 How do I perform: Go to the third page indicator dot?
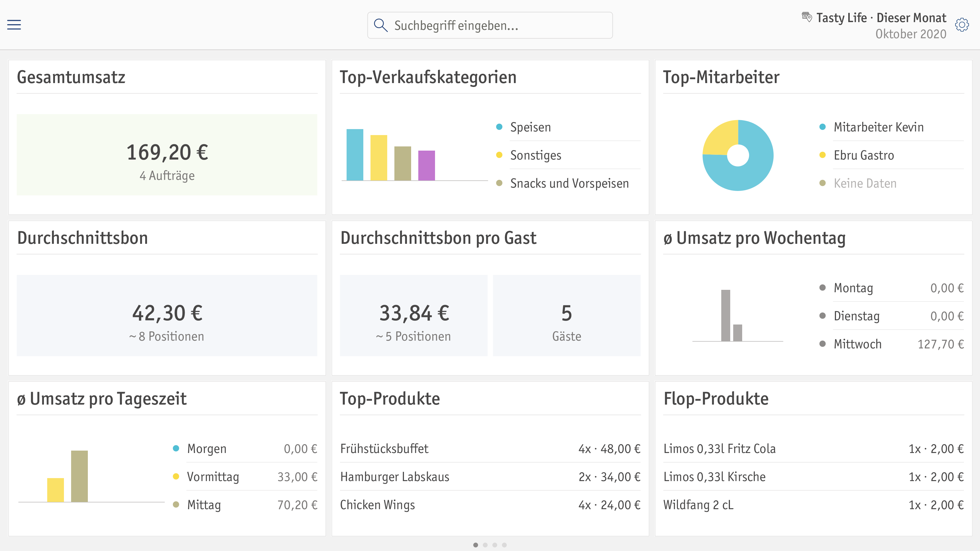494,545
